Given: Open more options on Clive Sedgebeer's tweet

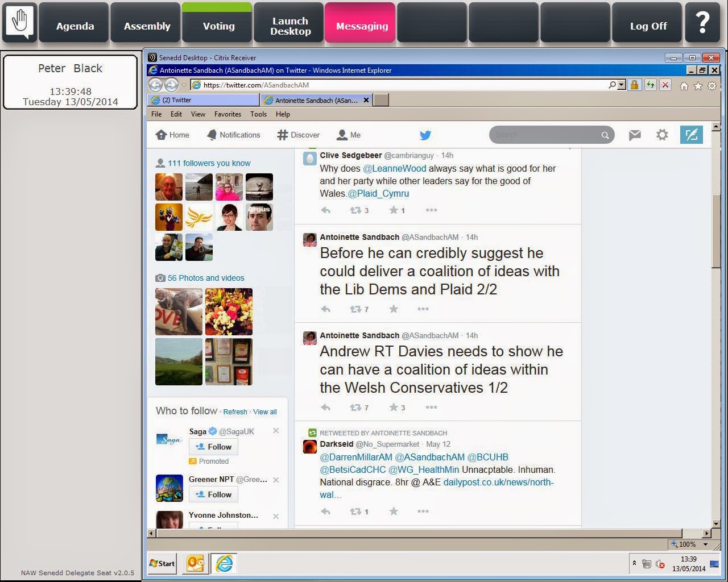Looking at the screenshot, I should click(432, 210).
